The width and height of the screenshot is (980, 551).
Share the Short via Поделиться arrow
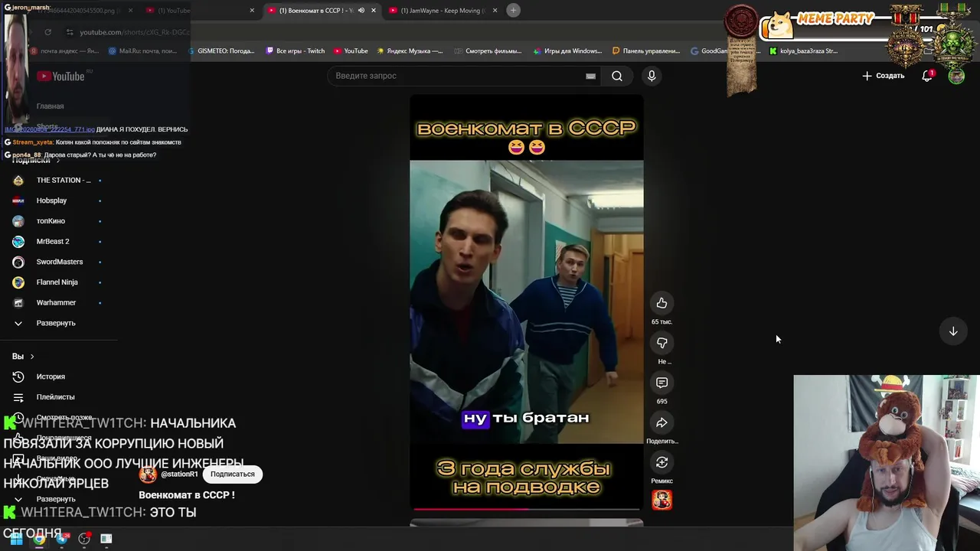(661, 422)
